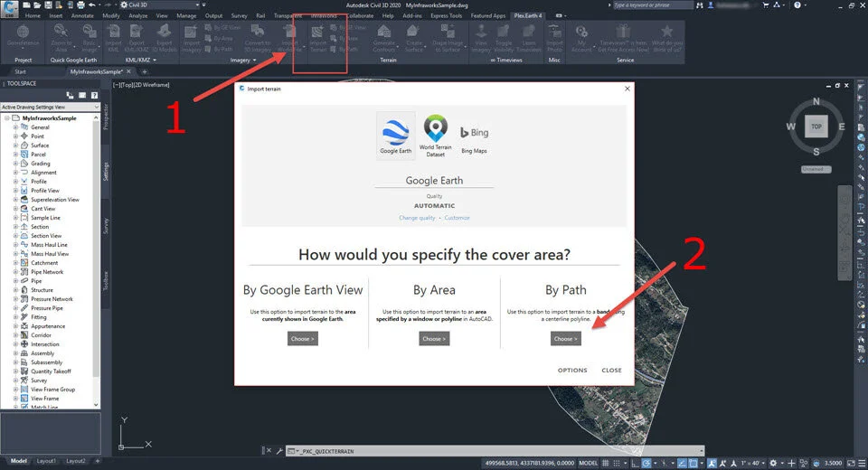Expand the Corridor tree node

[x=15, y=335]
